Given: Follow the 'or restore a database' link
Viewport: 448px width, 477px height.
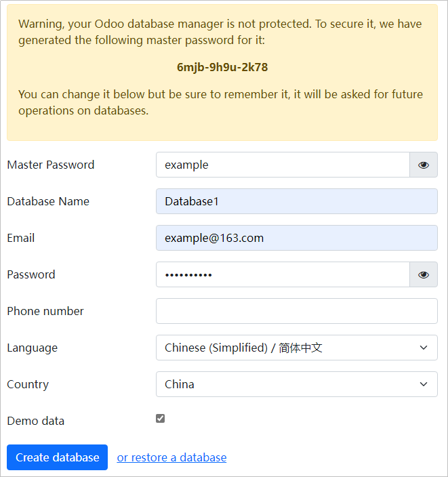Looking at the screenshot, I should 171,457.
